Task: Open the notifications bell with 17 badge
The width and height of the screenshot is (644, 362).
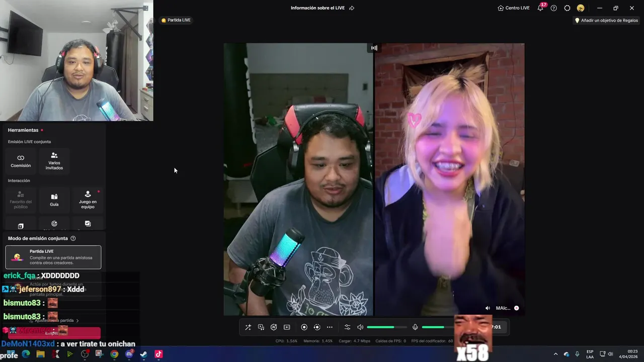Action: click(x=540, y=8)
